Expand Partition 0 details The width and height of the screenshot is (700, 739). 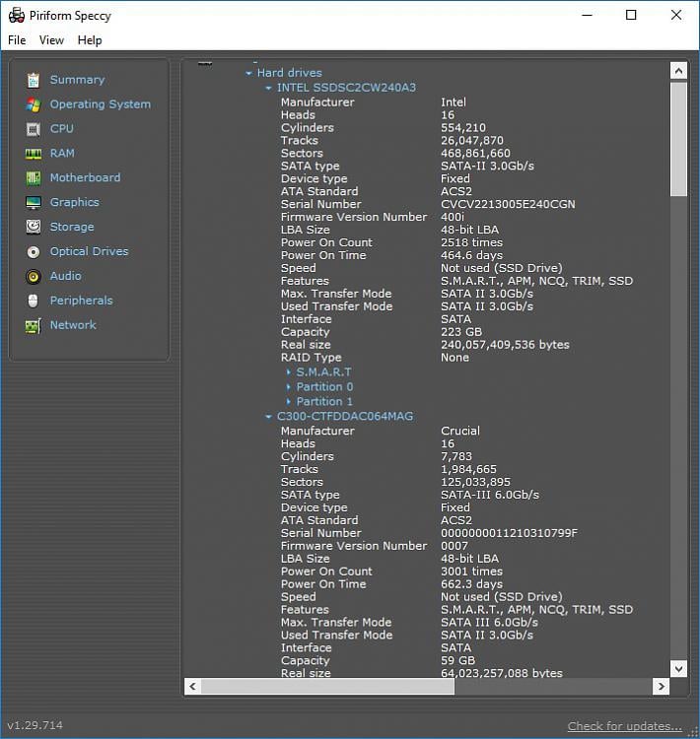[288, 387]
